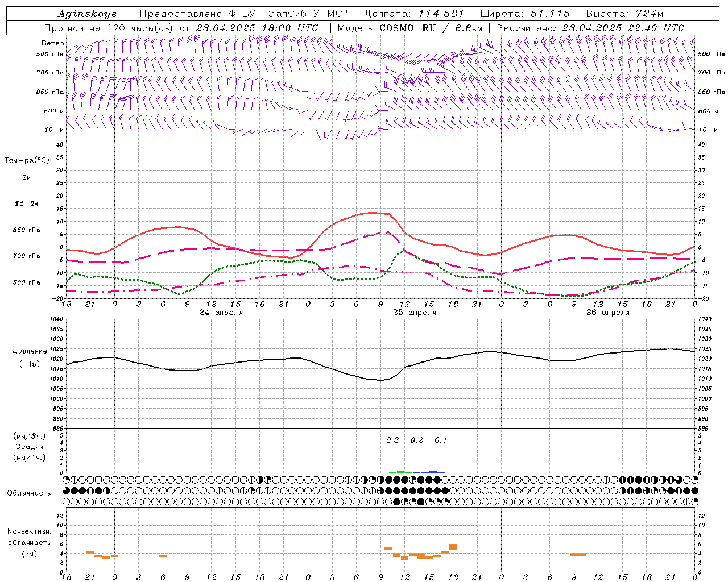Select the Осадки precipitation label
This screenshot has height=582, width=728.
tap(30, 447)
